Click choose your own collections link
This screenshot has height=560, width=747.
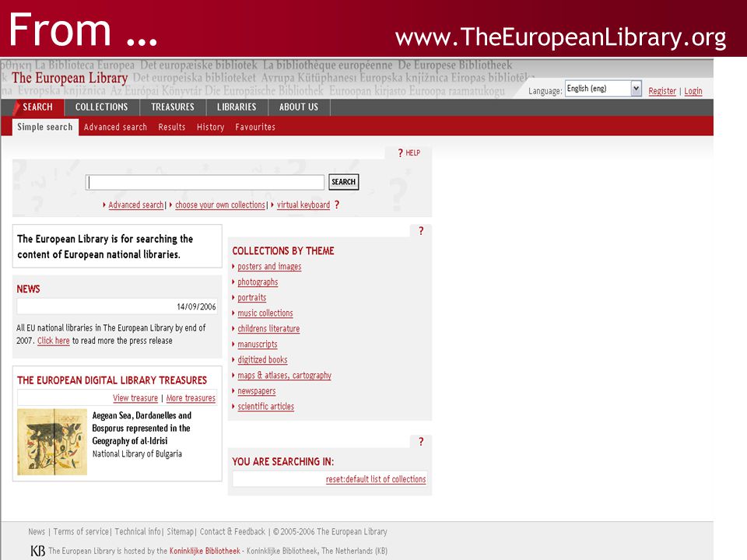click(220, 205)
